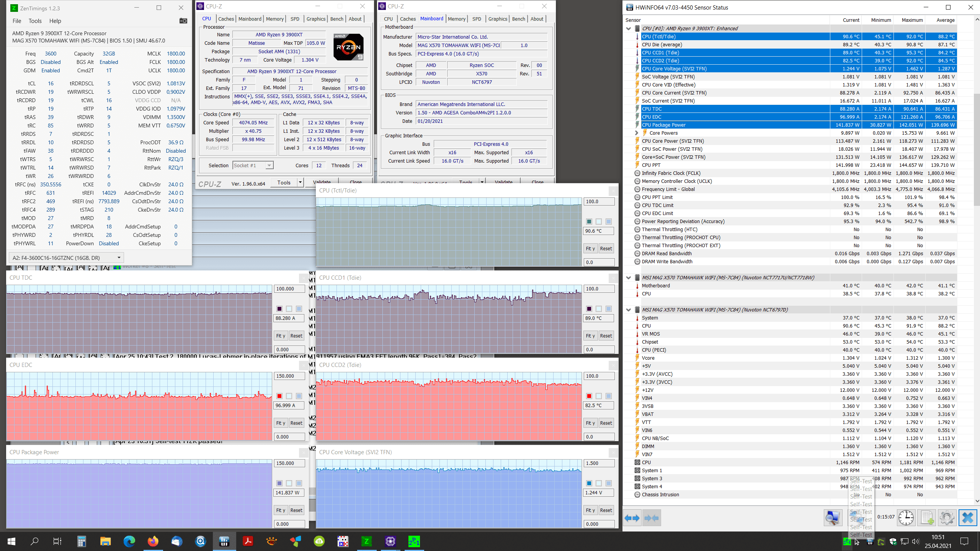The height and width of the screenshot is (551, 980).
Task: Click Tools button in first CPU-Z window
Action: click(284, 183)
